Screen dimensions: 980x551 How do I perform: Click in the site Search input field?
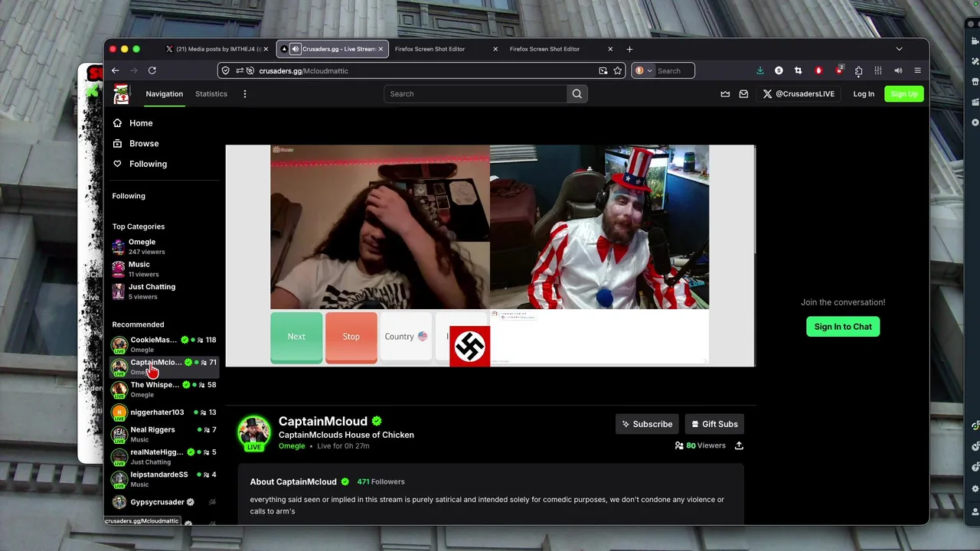[x=475, y=94]
